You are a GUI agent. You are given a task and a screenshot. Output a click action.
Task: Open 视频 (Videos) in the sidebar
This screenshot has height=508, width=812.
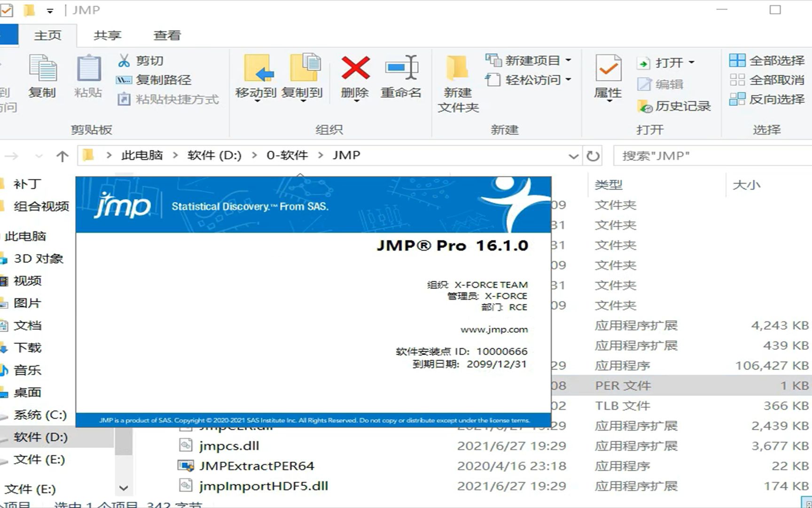pyautogui.click(x=28, y=281)
